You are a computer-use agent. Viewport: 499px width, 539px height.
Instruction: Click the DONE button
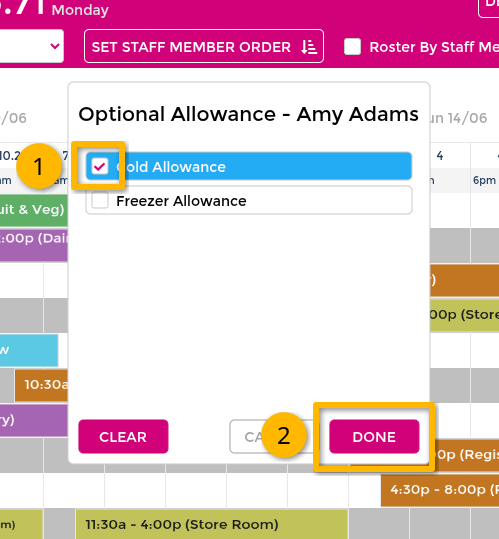(374, 437)
